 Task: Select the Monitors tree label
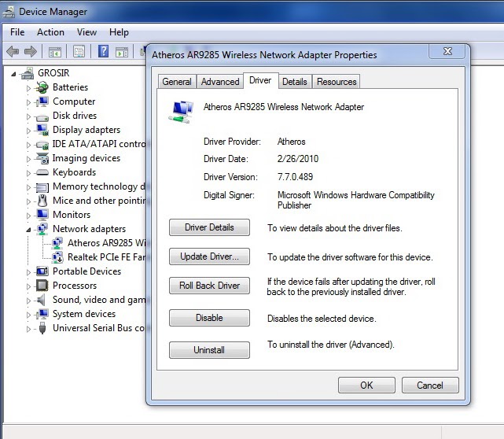pyautogui.click(x=72, y=215)
